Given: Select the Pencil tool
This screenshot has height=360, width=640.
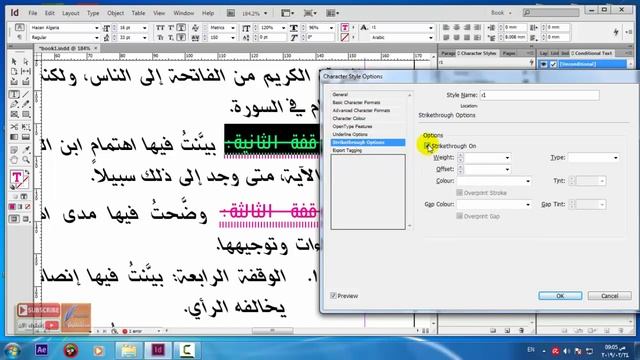Looking at the screenshot, I should tap(26, 104).
